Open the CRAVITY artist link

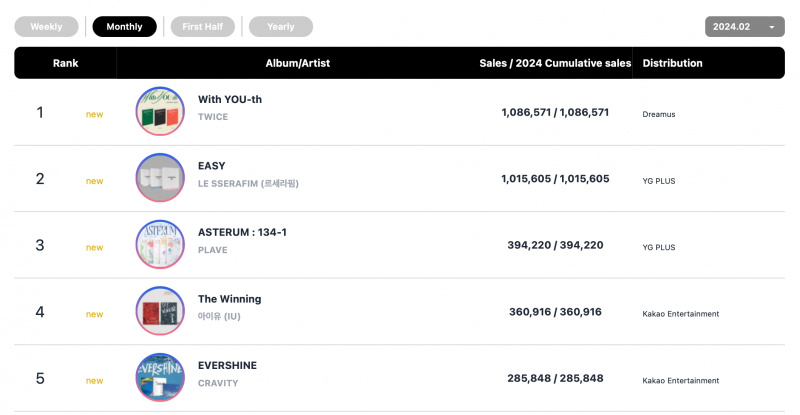(x=218, y=383)
